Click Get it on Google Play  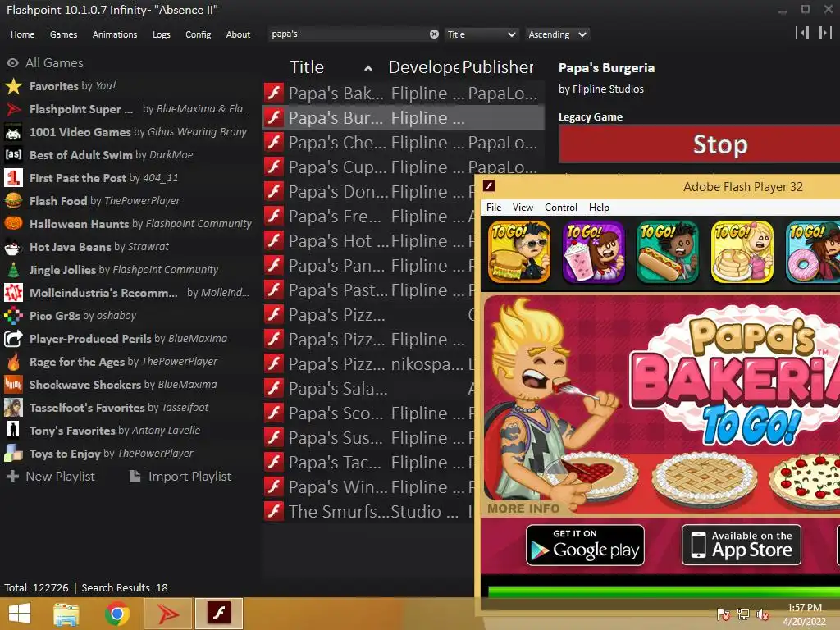(x=585, y=546)
